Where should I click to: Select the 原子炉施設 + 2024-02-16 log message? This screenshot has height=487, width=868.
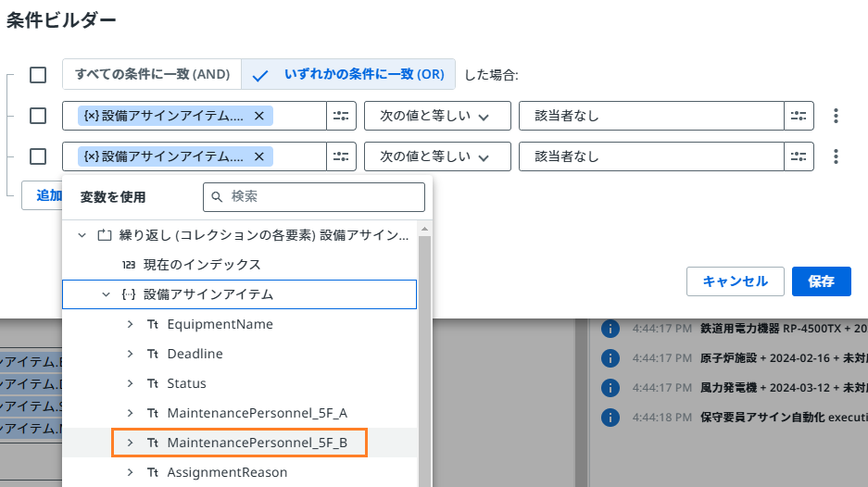784,358
